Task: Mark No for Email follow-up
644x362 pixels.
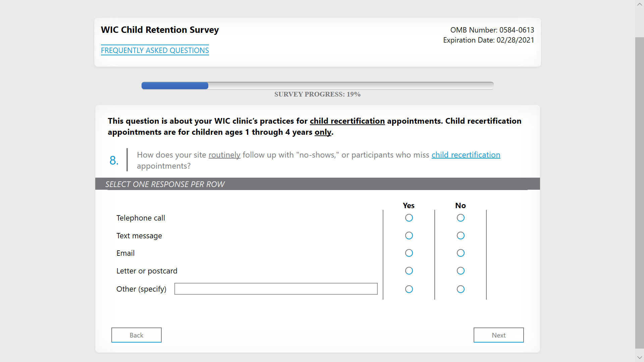Action: click(461, 253)
